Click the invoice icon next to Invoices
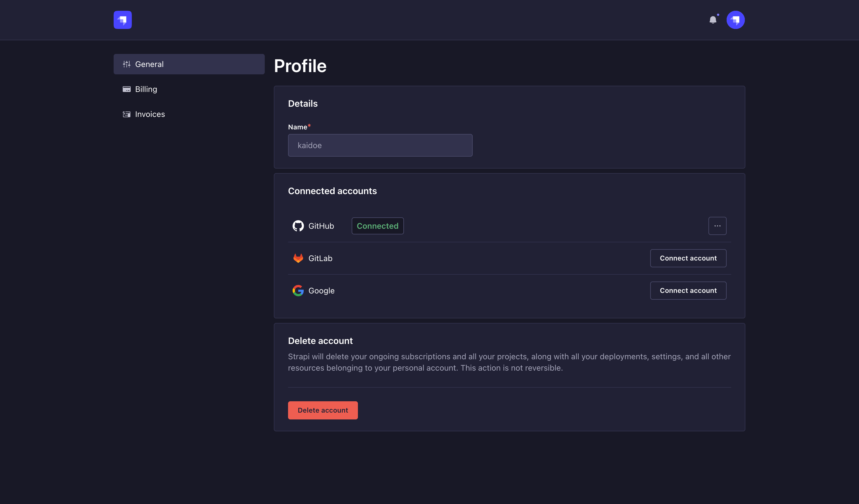The image size is (859, 504). pyautogui.click(x=126, y=114)
